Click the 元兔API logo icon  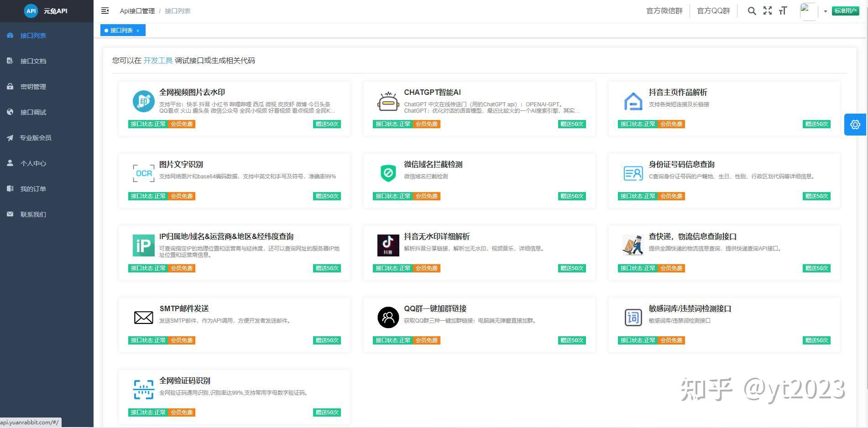[31, 11]
